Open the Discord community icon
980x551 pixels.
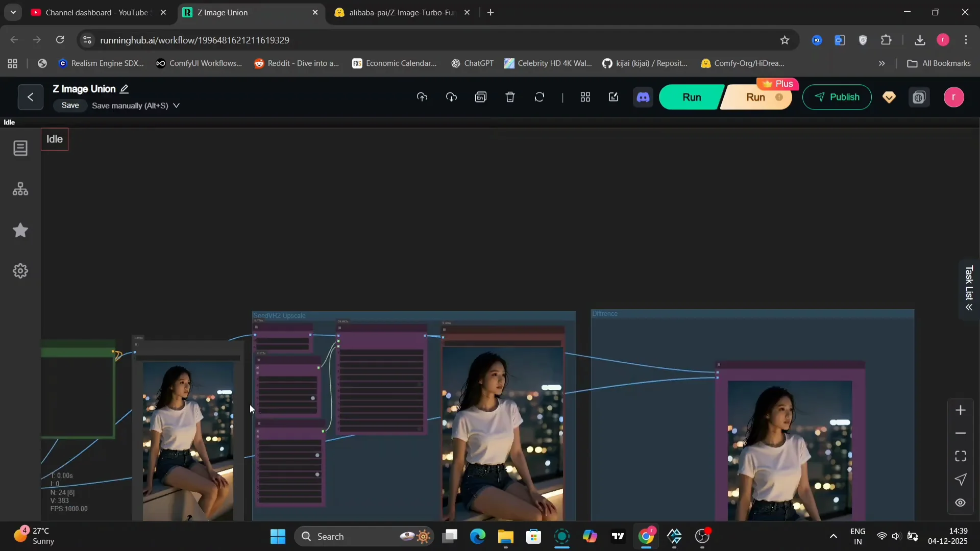point(643,97)
